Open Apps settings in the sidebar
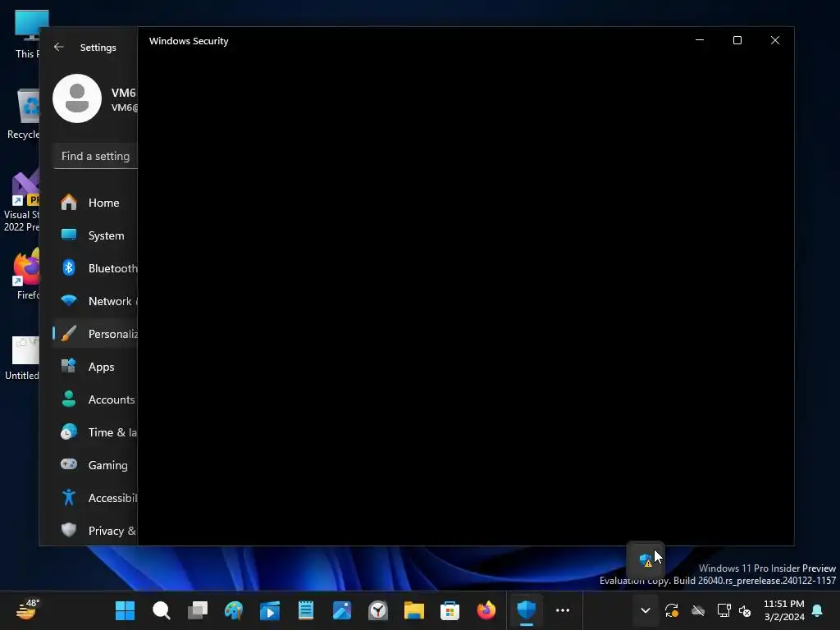This screenshot has width=840, height=630. (x=95, y=367)
